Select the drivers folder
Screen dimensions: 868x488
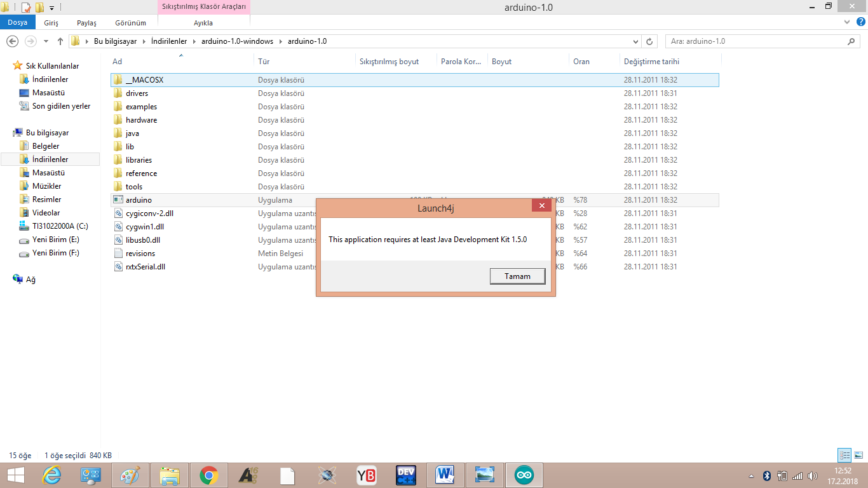click(137, 93)
